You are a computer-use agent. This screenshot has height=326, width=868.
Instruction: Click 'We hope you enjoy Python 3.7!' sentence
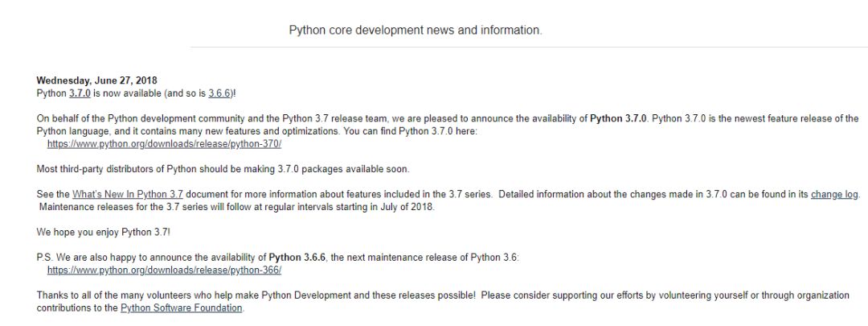104,233
